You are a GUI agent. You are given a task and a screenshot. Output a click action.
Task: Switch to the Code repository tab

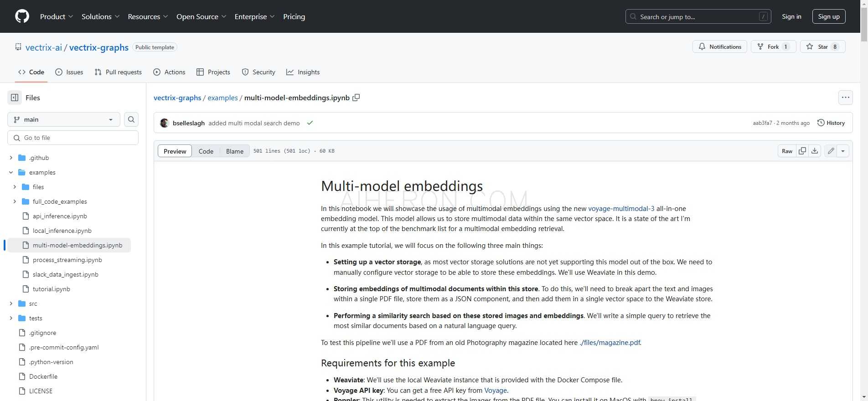31,72
